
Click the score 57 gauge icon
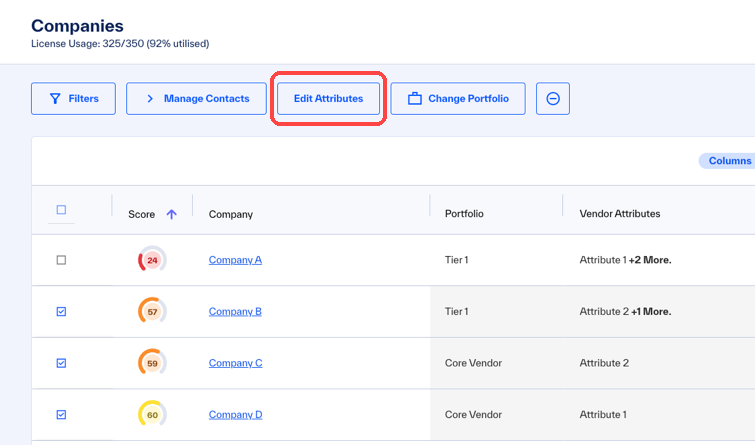click(152, 312)
